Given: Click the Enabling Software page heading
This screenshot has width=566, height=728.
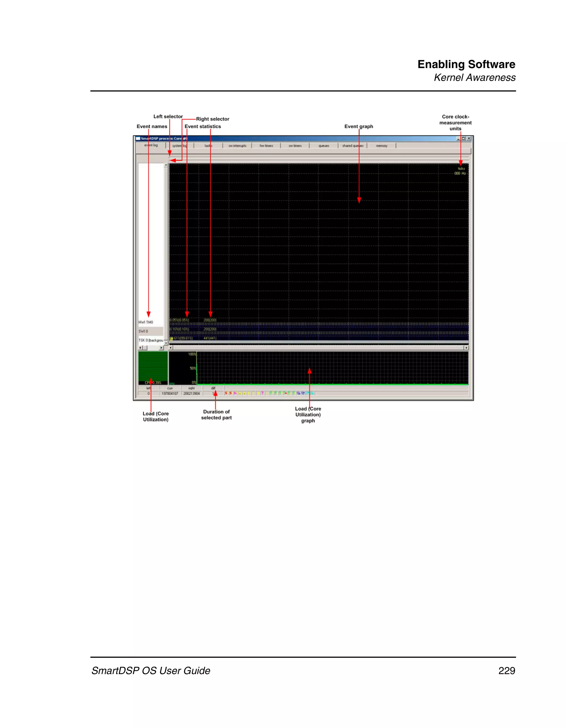Looking at the screenshot, I should click(x=467, y=64).
